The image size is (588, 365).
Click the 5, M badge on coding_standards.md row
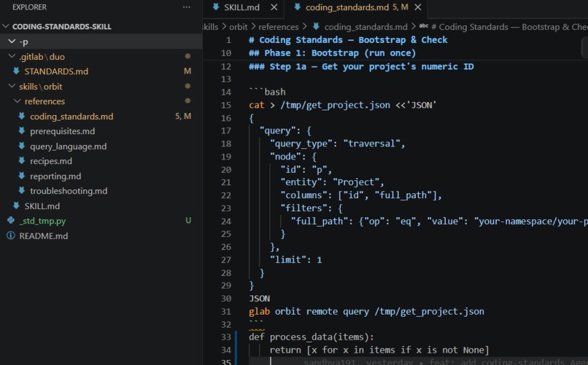[183, 116]
